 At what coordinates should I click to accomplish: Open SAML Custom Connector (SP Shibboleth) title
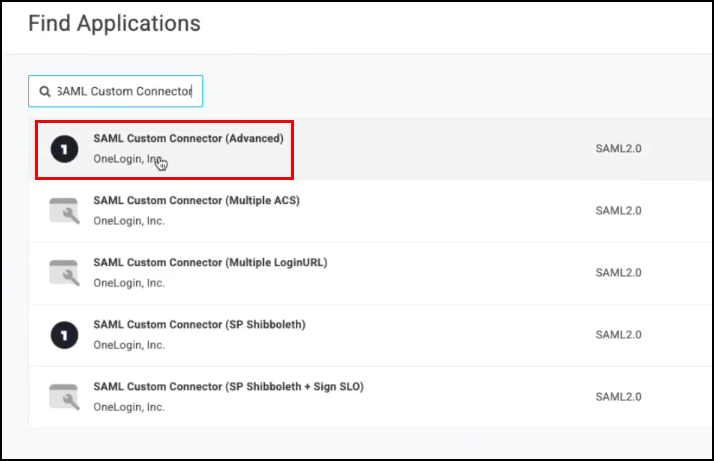[199, 325]
